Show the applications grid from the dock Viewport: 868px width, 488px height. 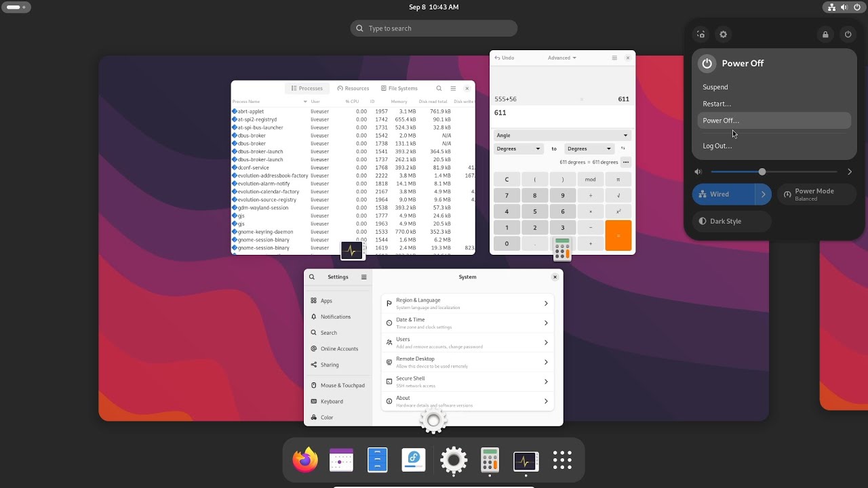(x=562, y=461)
